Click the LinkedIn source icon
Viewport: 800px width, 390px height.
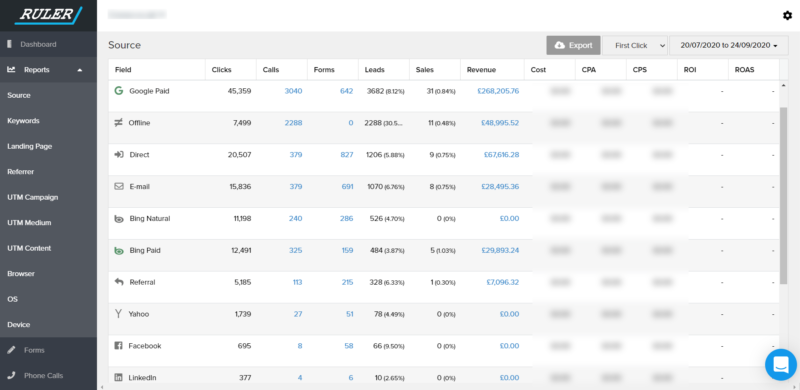(x=118, y=378)
